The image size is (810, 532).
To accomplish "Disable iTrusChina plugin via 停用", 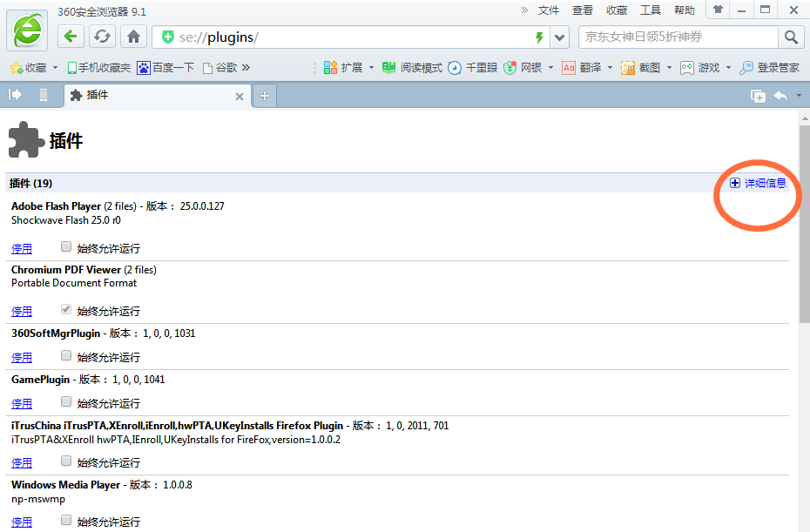I will (22, 463).
